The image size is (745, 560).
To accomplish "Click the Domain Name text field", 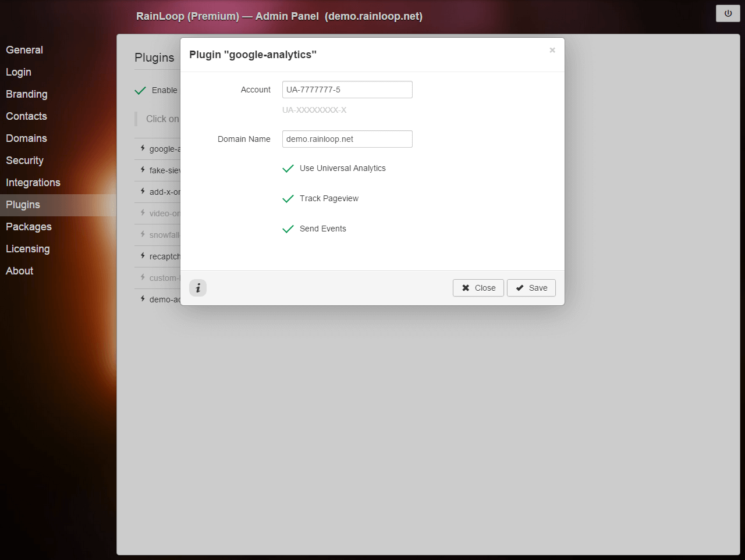I will 347,139.
